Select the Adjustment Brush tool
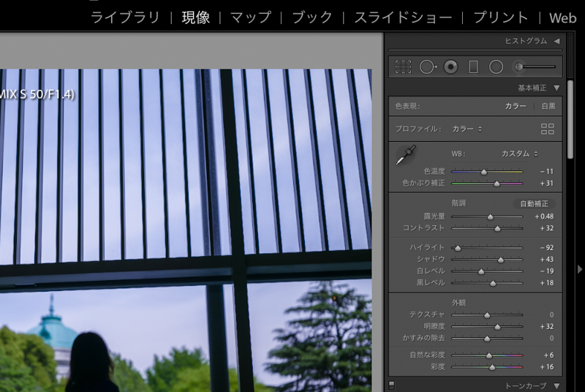The image size is (585, 392). click(535, 67)
